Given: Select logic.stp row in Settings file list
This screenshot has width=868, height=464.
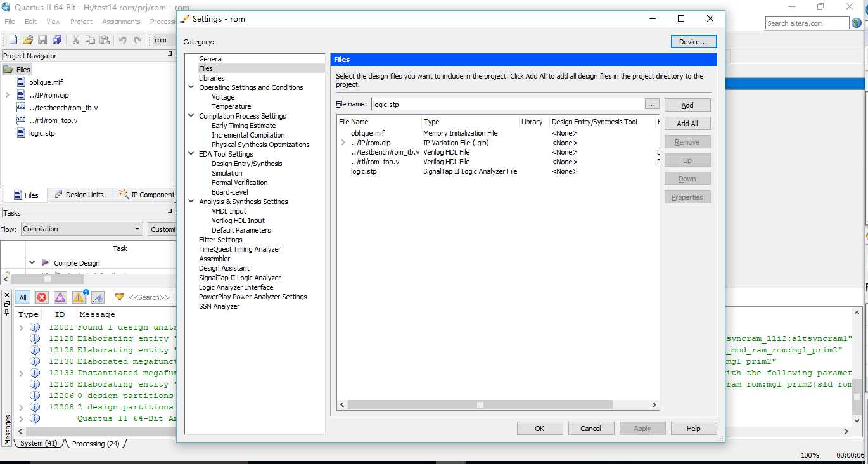Looking at the screenshot, I should (497, 171).
